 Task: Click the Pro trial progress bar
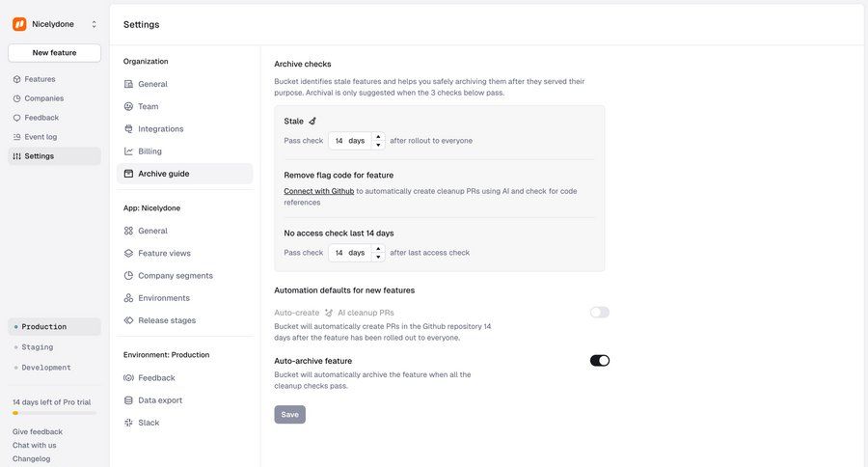tap(54, 413)
